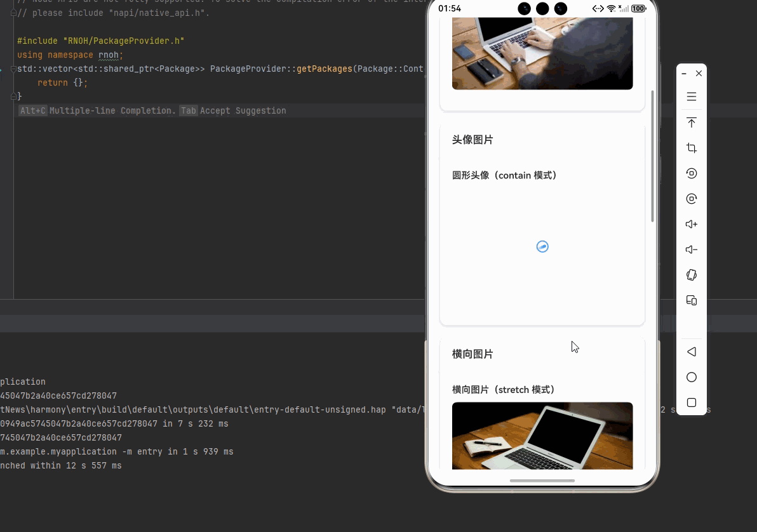Click the phone battery 100 indicator
Screen dimensions: 757x532
tap(638, 8)
